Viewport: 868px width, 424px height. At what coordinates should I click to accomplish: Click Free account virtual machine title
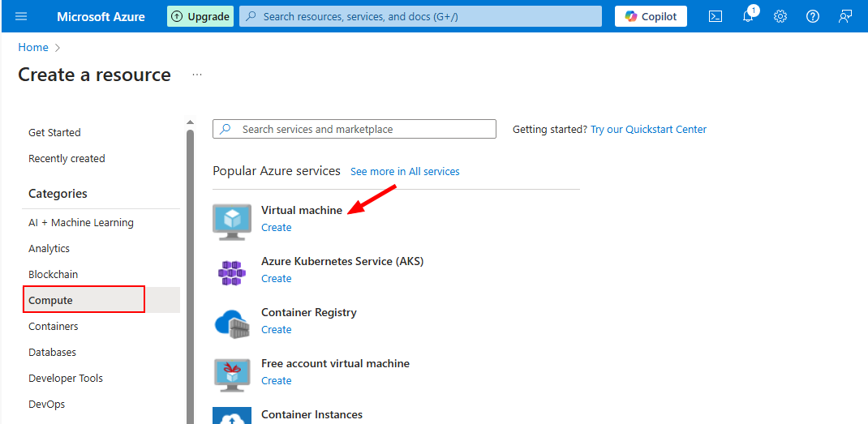coord(336,364)
